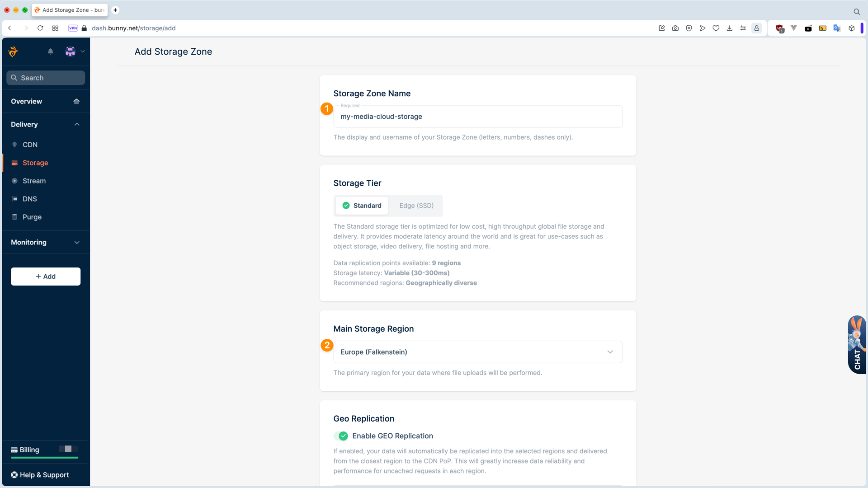Open the Main Storage Region dropdown
The image size is (868, 488).
478,352
